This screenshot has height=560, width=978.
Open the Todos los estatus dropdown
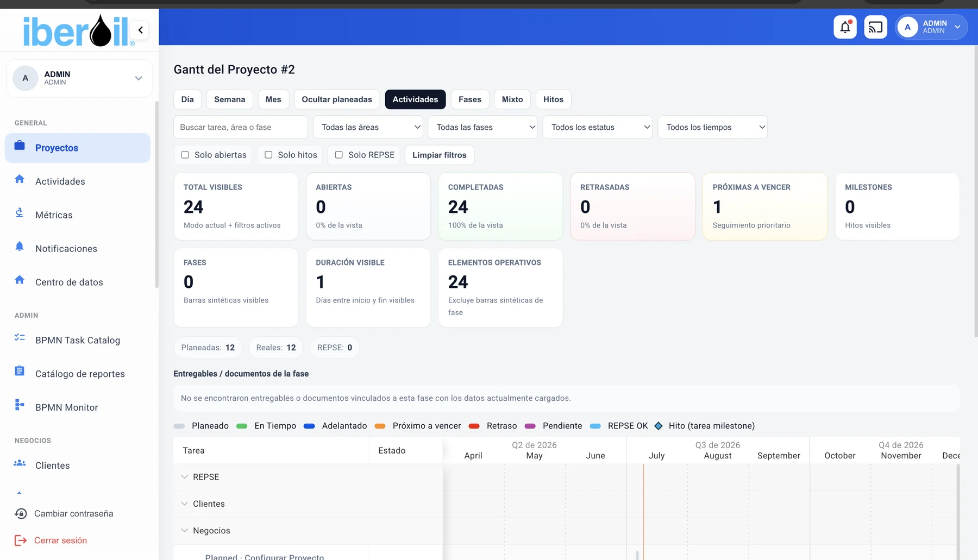click(x=598, y=127)
